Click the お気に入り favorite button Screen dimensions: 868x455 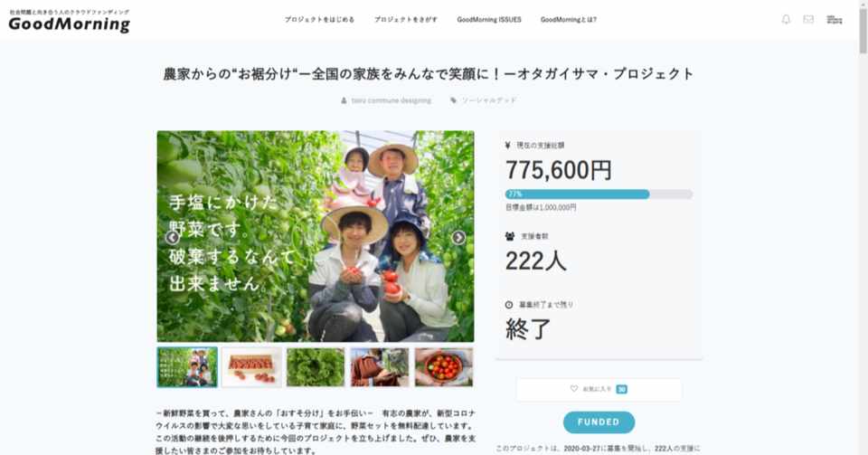coord(599,390)
